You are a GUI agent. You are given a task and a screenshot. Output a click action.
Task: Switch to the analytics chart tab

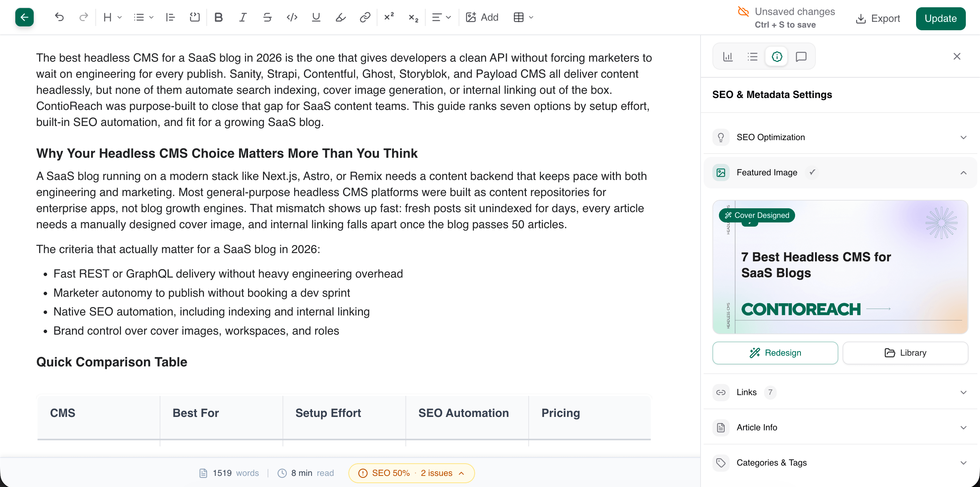728,57
